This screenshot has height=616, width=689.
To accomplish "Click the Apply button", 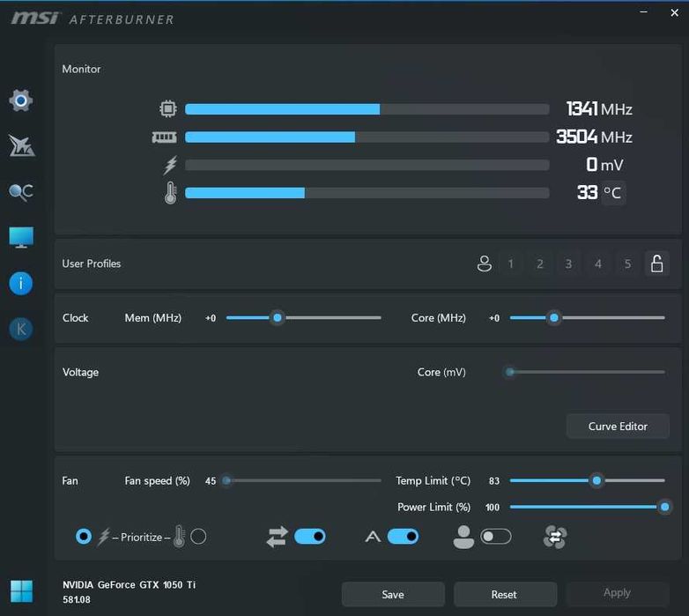I will (618, 594).
